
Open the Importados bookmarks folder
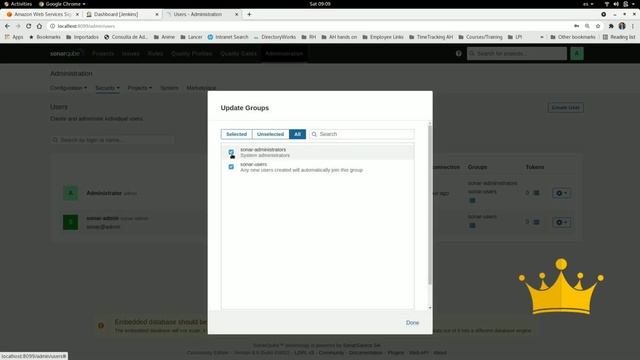click(82, 37)
